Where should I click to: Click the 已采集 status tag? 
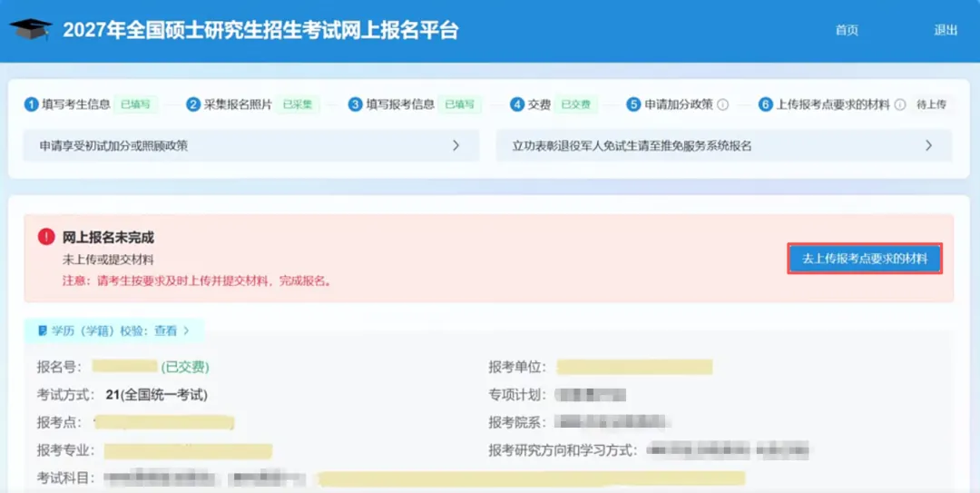click(x=298, y=104)
